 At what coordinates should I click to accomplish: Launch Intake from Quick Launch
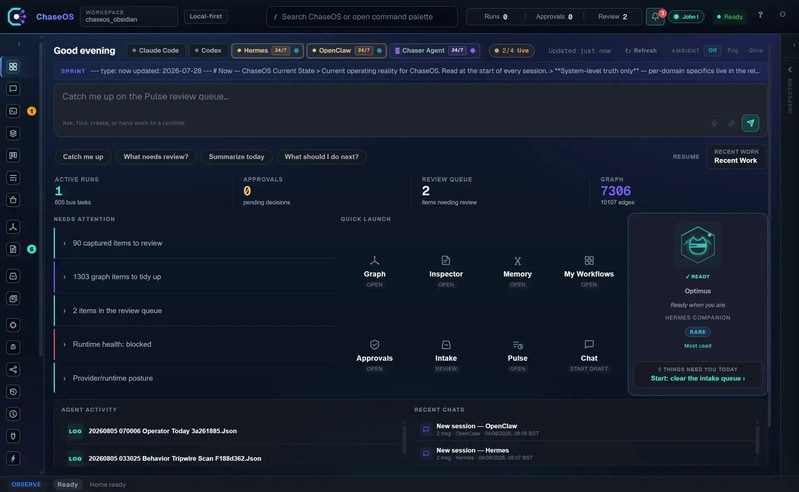tap(446, 356)
